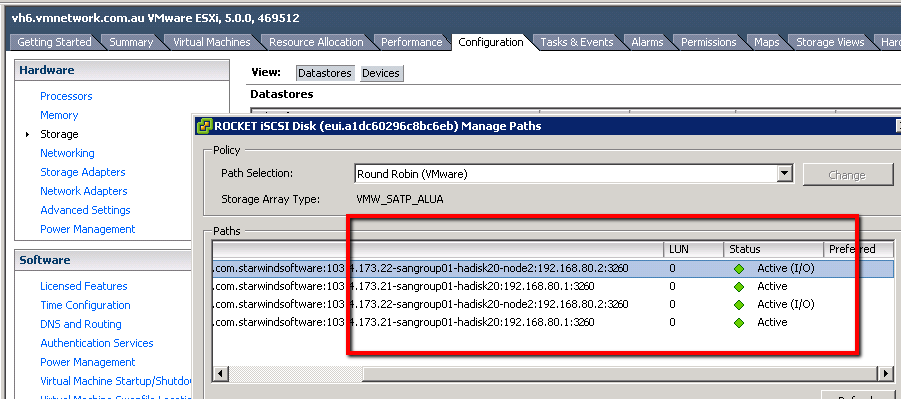Open the Permissions tab
The image size is (901, 399).
[x=709, y=42]
